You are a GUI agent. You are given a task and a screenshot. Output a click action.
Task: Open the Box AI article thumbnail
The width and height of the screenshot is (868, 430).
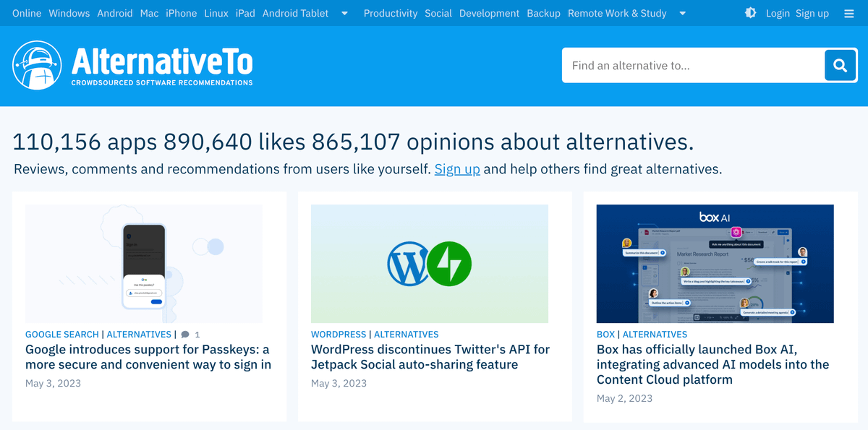715,264
